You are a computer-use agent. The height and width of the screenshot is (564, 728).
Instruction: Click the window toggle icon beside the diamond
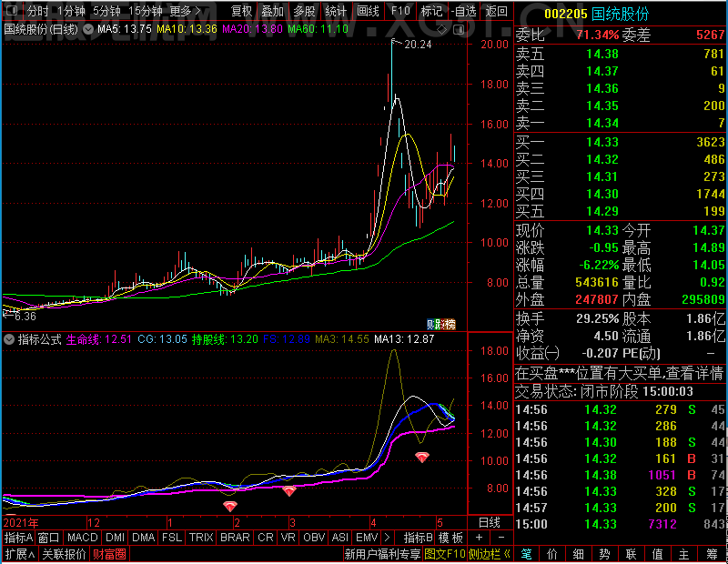(459, 30)
